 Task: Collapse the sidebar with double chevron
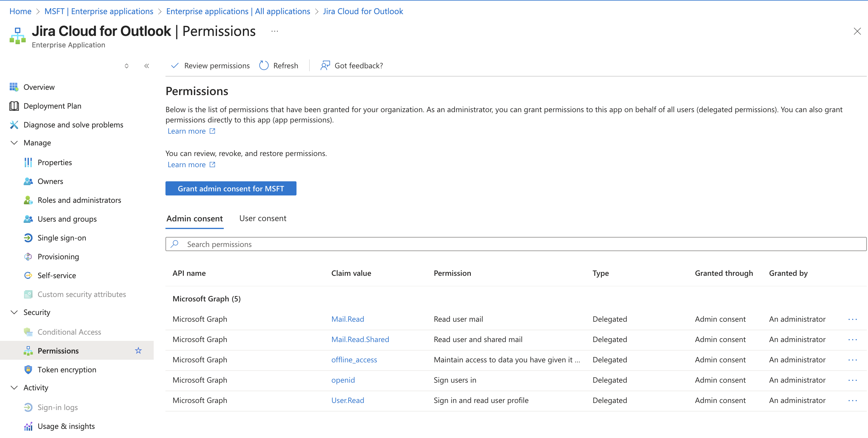(x=147, y=66)
